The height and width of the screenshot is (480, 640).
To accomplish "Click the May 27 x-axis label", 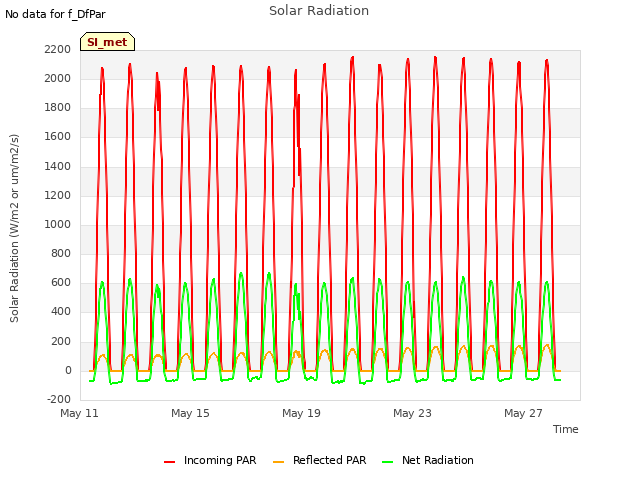I will click(523, 413).
